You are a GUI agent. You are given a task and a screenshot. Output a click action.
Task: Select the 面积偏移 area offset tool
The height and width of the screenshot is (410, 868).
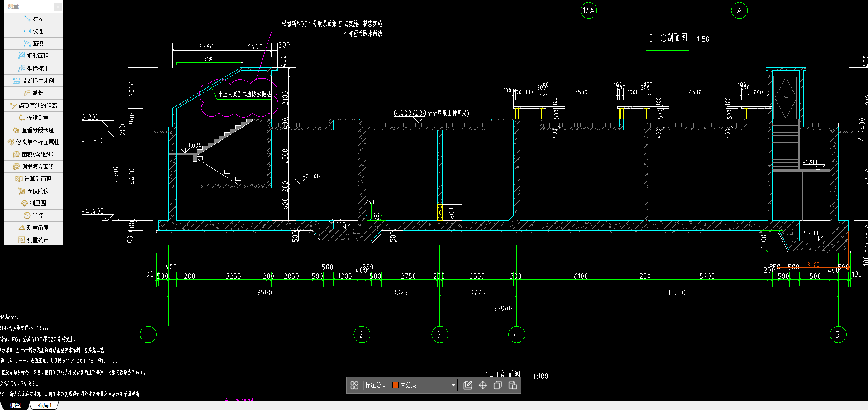click(x=33, y=191)
